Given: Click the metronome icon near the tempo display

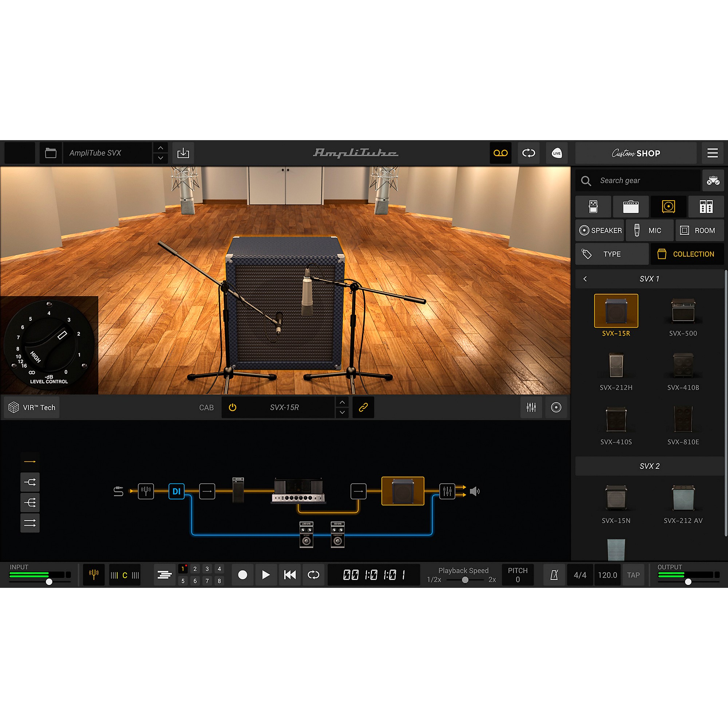Looking at the screenshot, I should point(554,575).
